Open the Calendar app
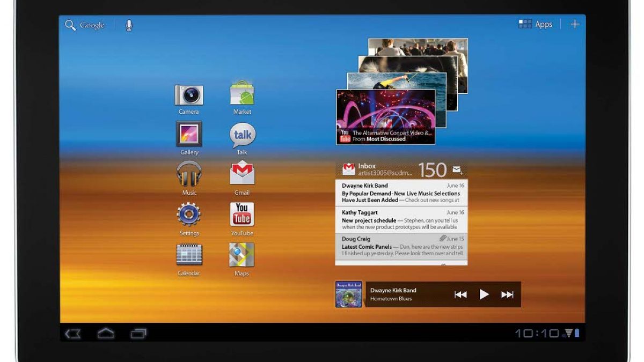The height and width of the screenshot is (362, 644). click(189, 255)
